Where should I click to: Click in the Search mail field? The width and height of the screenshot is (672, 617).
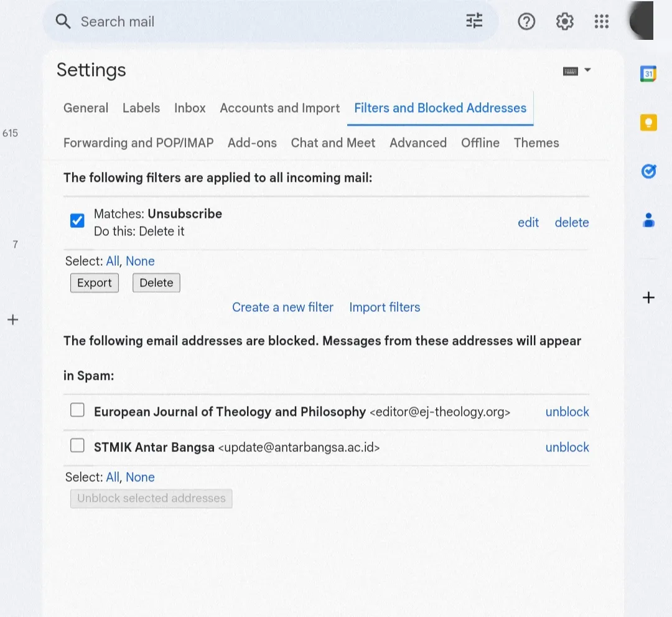(x=249, y=22)
